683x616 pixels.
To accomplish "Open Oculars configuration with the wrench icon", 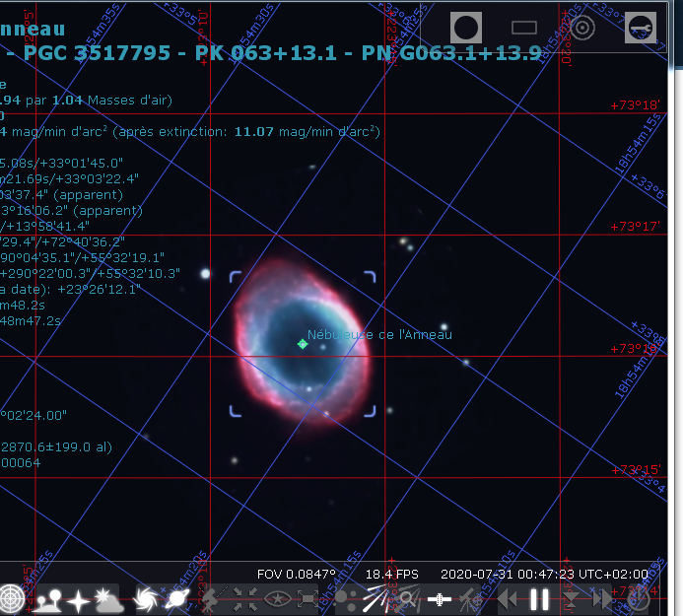I will 641,28.
